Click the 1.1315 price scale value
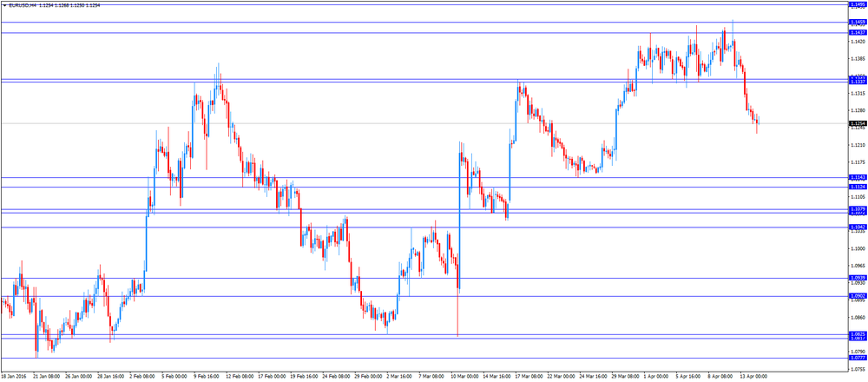The image size is (868, 382). coord(857,94)
